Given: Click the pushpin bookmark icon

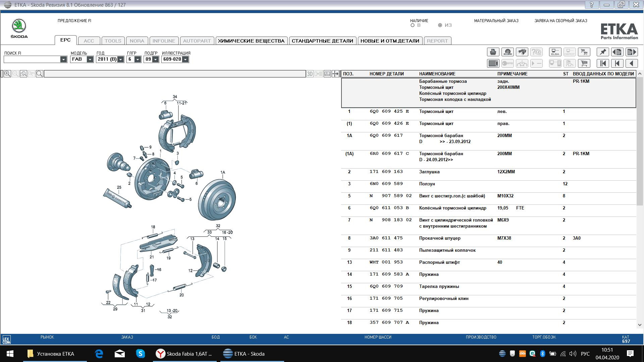Looking at the screenshot, I should (x=603, y=52).
